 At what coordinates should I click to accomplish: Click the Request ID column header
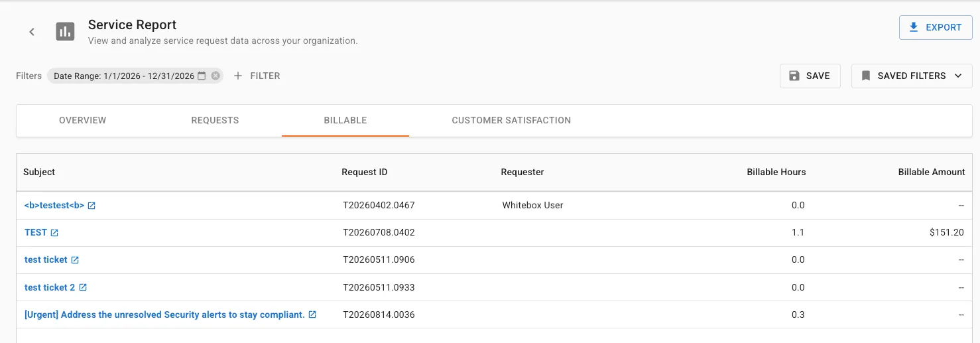365,172
